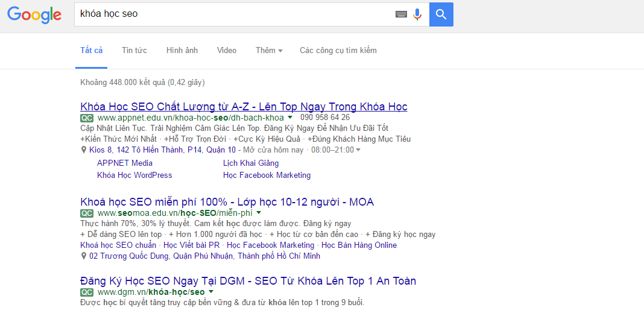The image size is (644, 319).
Task: Switch to the Tin tức tab
Action: [134, 51]
